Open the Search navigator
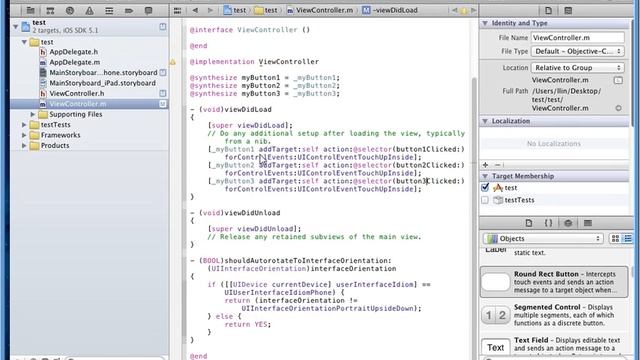Image resolution: width=640 pixels, height=360 pixels. [70, 11]
